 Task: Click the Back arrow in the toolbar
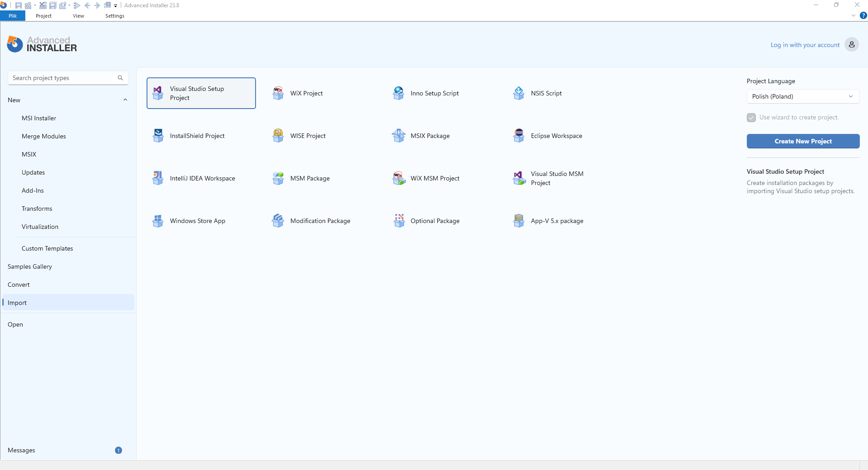point(87,5)
